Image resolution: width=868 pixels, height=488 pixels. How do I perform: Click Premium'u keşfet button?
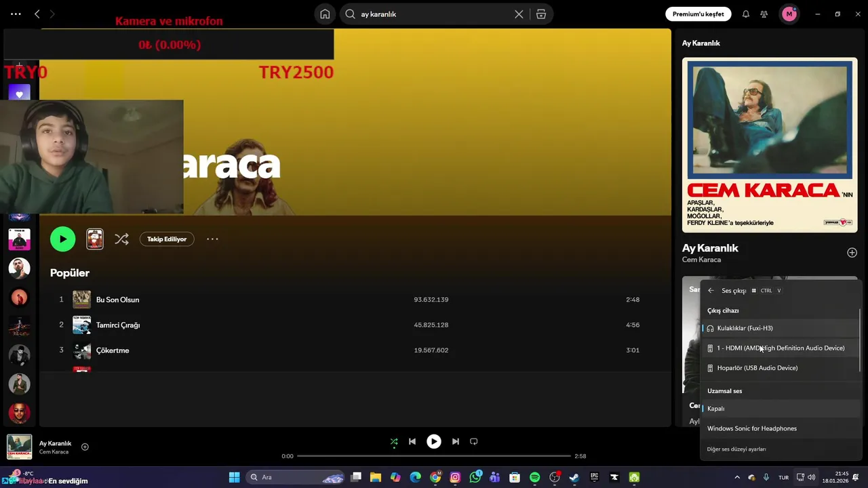point(698,14)
